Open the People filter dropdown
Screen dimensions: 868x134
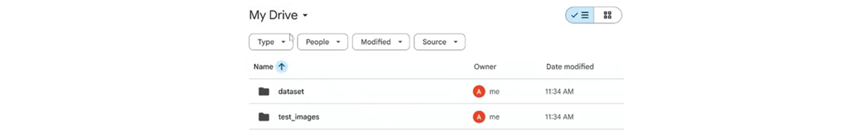[x=322, y=42]
